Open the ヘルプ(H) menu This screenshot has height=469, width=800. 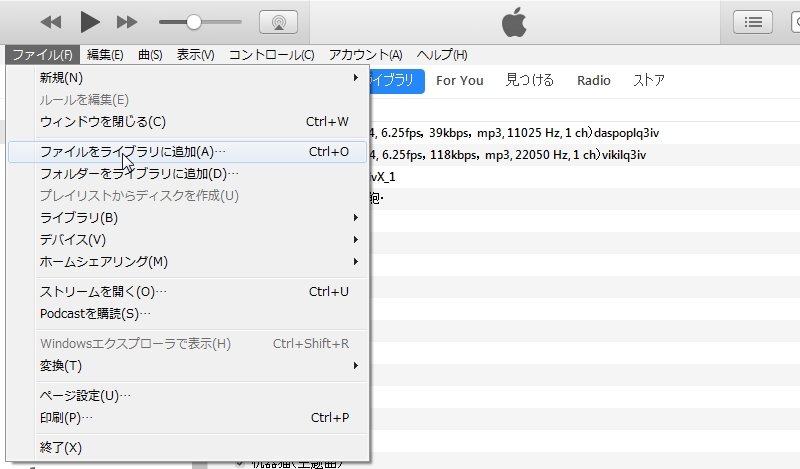(442, 55)
